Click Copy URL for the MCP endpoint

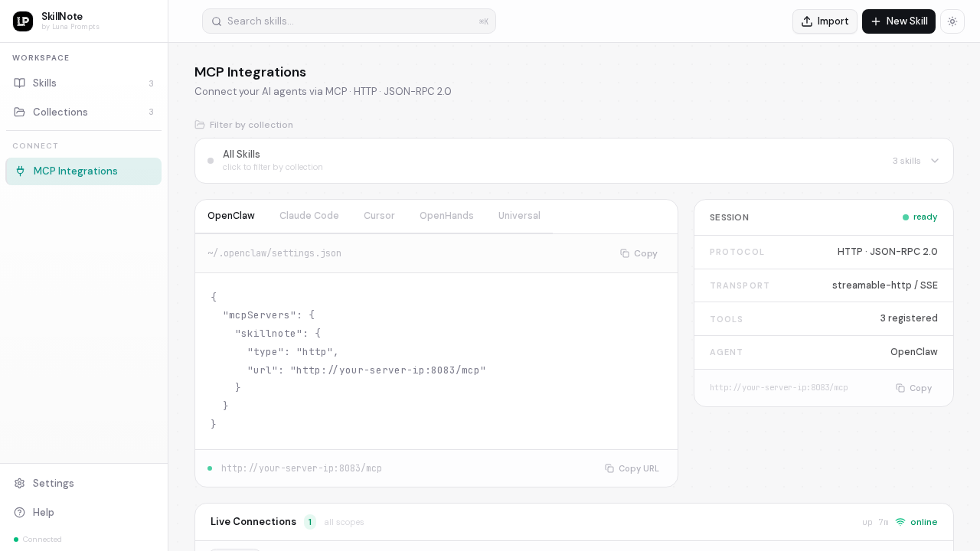click(x=632, y=468)
